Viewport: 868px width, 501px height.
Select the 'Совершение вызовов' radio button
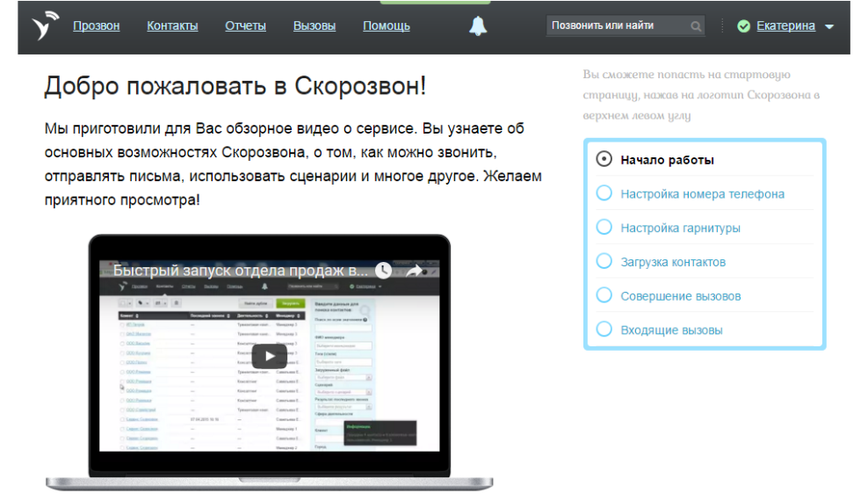click(604, 295)
